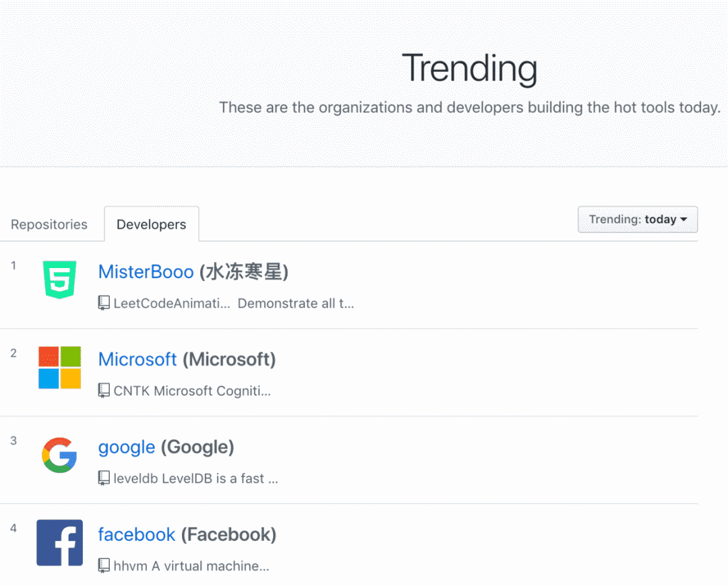Viewport: 728px width, 586px height.
Task: Open the MisterBooo developer profile link
Action: (x=146, y=272)
